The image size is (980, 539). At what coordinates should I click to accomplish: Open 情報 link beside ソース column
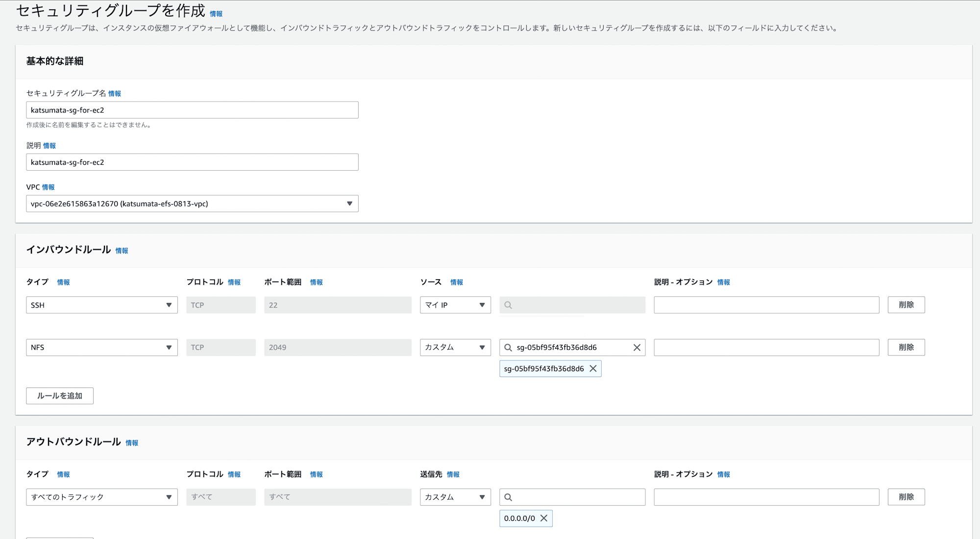[457, 282]
